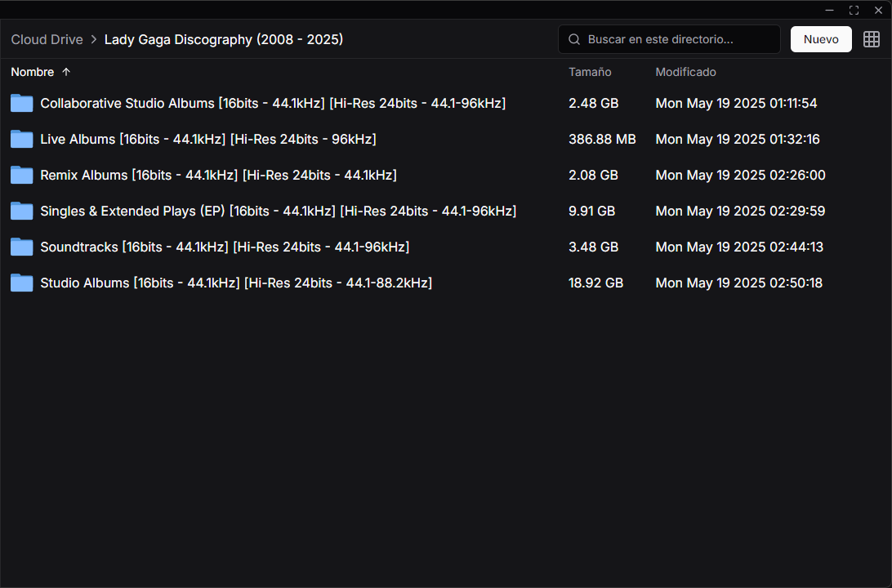Click the Soundtracks folder icon
This screenshot has height=588, width=892.
click(21, 247)
